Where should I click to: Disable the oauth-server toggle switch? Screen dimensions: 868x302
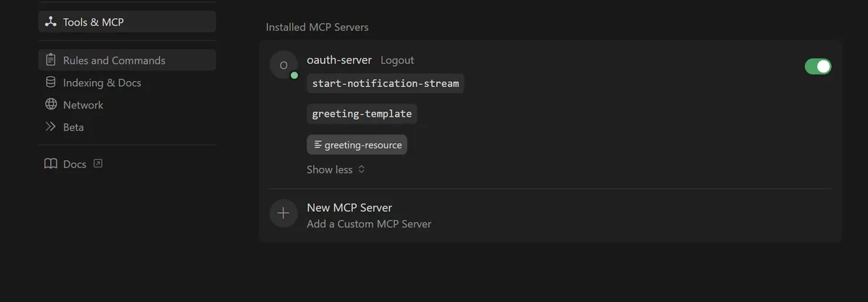818,67
